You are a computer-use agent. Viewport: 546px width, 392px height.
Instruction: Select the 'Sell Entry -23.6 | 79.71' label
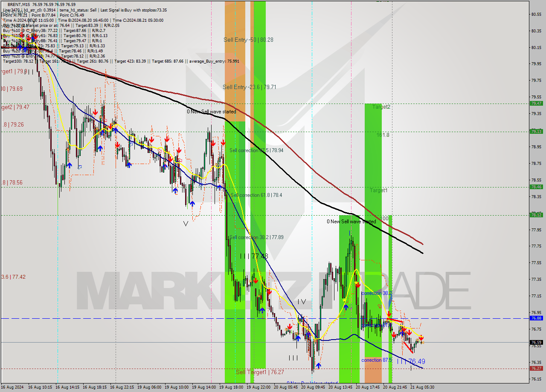pos(250,87)
